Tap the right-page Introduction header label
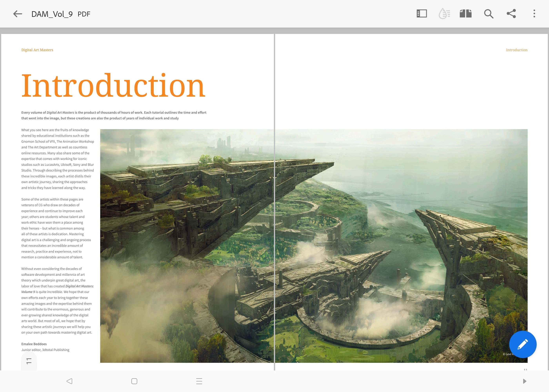This screenshot has height=392, width=549. coord(516,50)
